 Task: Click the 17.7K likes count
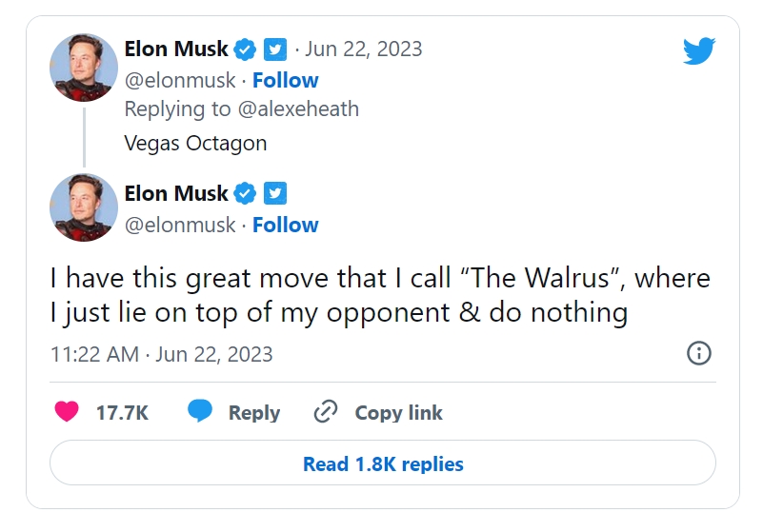[122, 412]
